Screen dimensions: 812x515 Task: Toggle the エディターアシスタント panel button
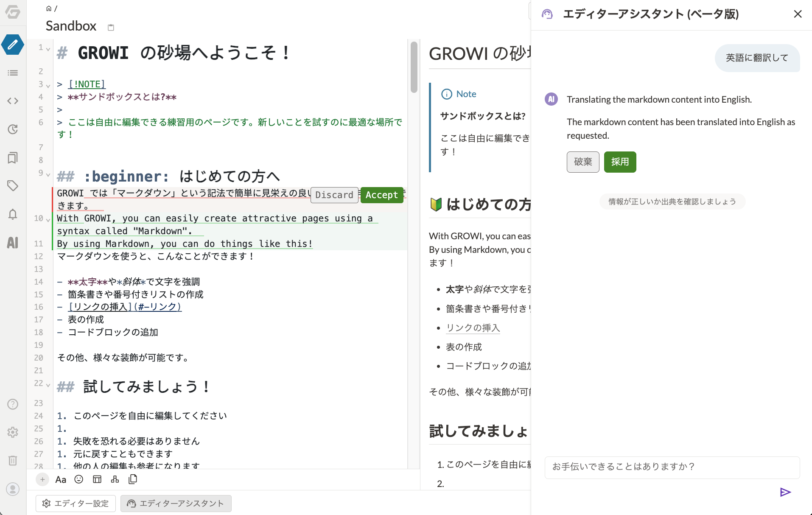(176, 504)
